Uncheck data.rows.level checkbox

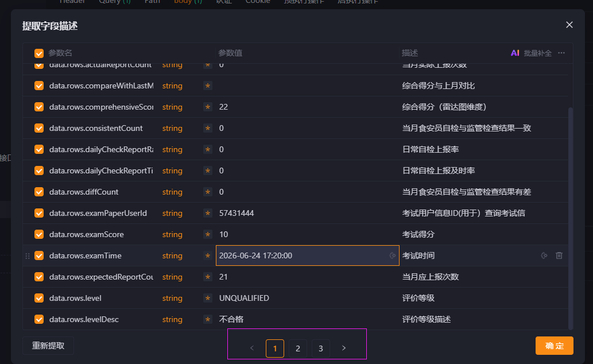(x=39, y=298)
